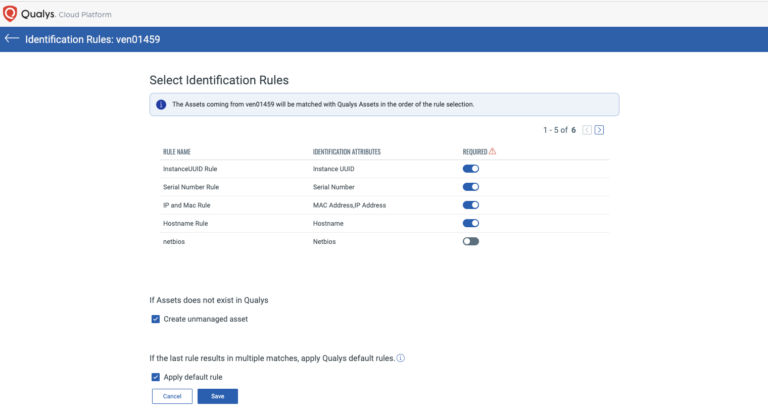Uncheck Apply default rule checkbox
Screen dimensions: 768x414
click(x=156, y=377)
